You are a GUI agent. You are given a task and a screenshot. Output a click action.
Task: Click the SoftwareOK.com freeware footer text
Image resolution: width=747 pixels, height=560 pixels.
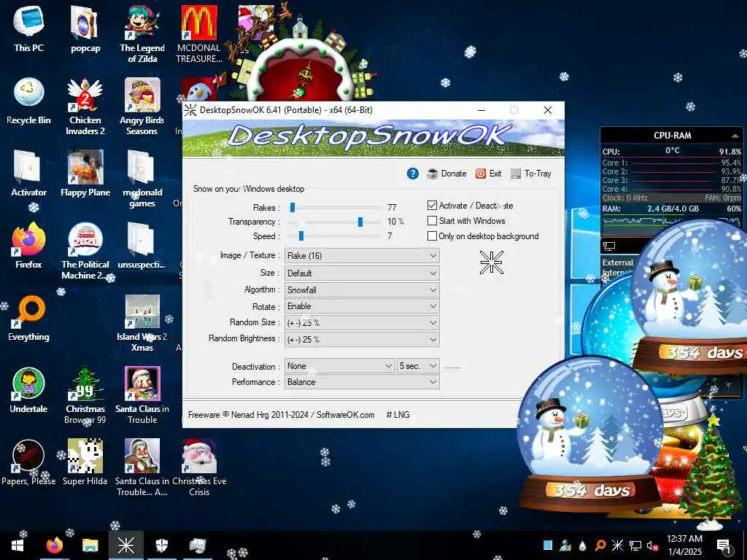pyautogui.click(x=281, y=415)
